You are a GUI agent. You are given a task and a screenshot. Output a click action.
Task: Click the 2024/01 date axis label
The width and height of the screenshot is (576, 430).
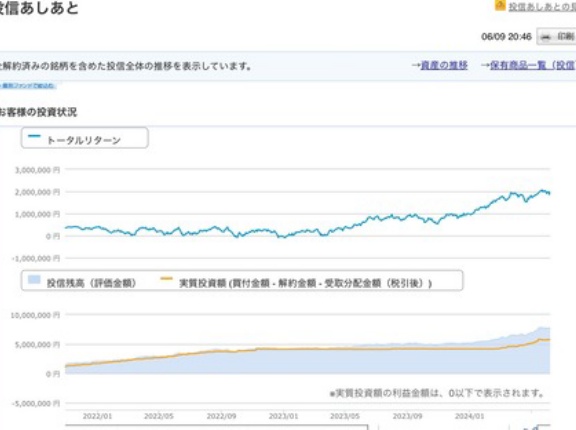click(469, 416)
